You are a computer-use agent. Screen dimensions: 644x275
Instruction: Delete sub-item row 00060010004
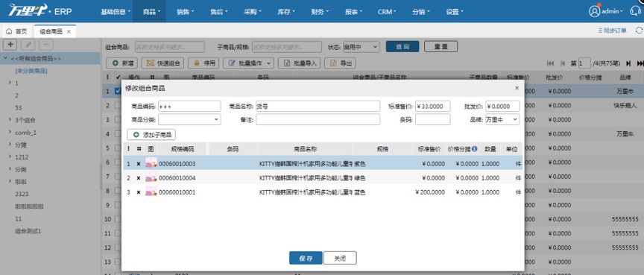click(139, 178)
